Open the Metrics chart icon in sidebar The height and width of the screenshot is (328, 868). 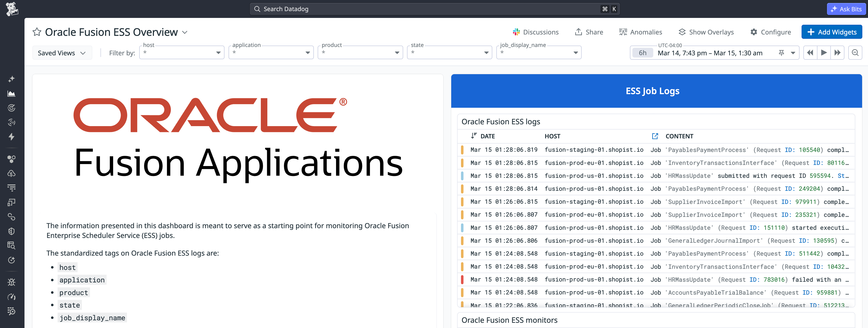(x=12, y=94)
